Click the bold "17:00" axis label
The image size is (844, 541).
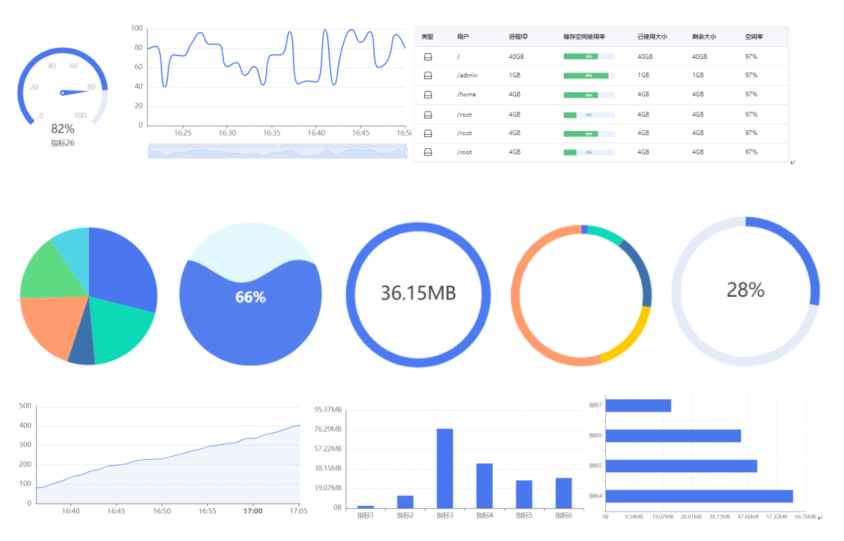coord(252,511)
